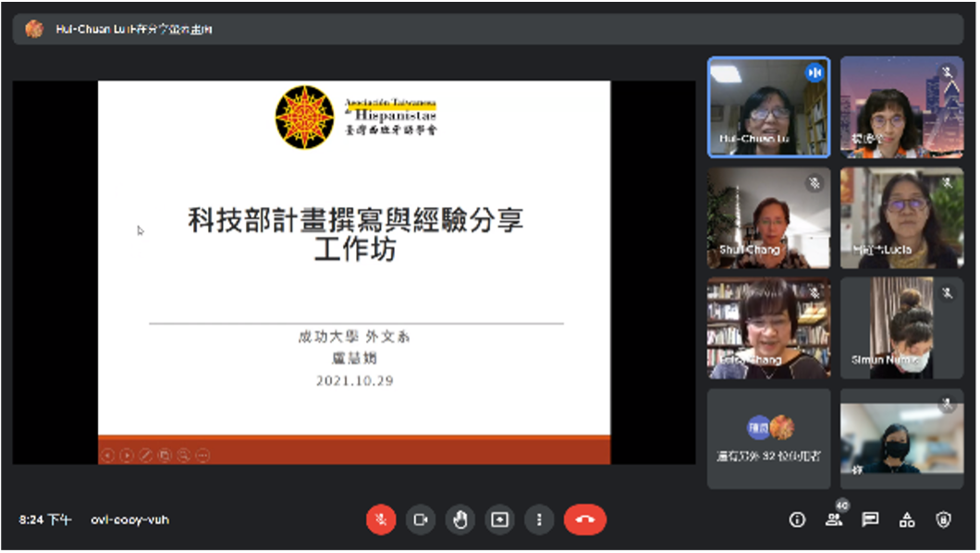Leave the call with red hang-up button
The image size is (980, 553).
[585, 520]
